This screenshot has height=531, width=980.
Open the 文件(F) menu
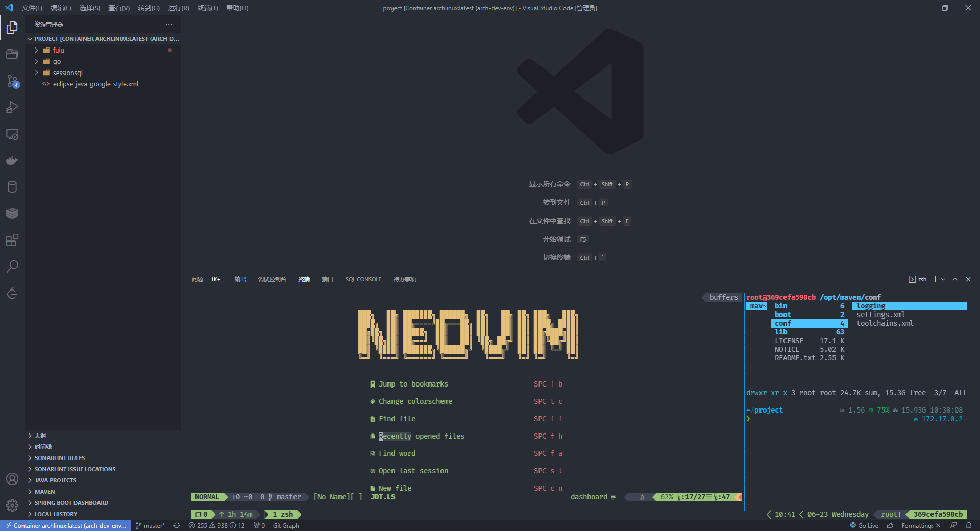coord(32,8)
